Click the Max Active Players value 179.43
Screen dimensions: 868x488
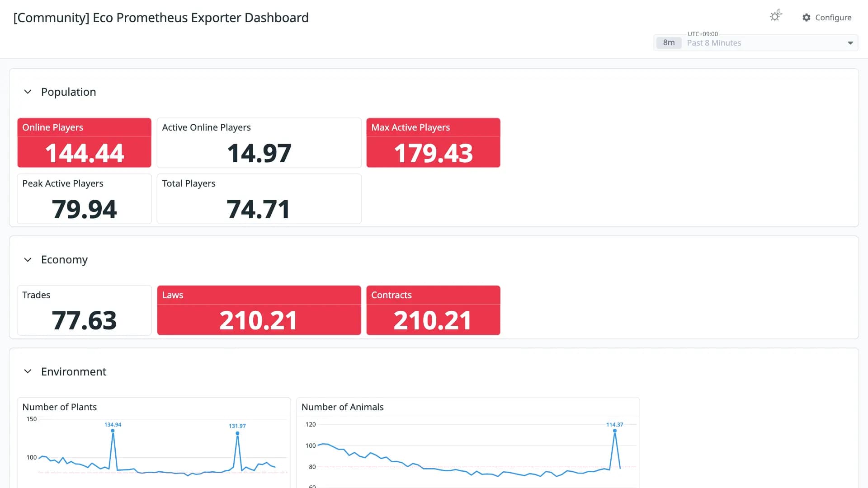tap(433, 153)
